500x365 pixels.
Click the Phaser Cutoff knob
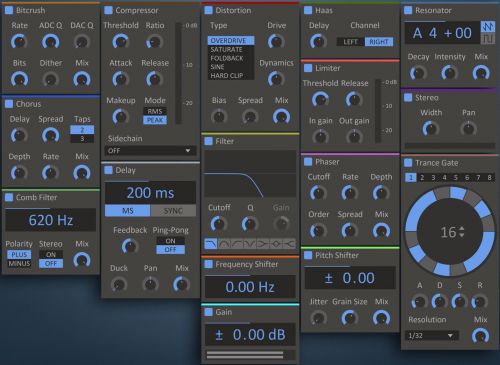tap(318, 193)
